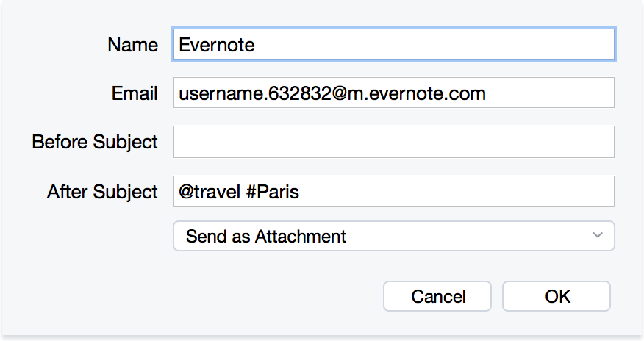This screenshot has height=341, width=644.
Task: Click the Name label
Action: [x=132, y=45]
